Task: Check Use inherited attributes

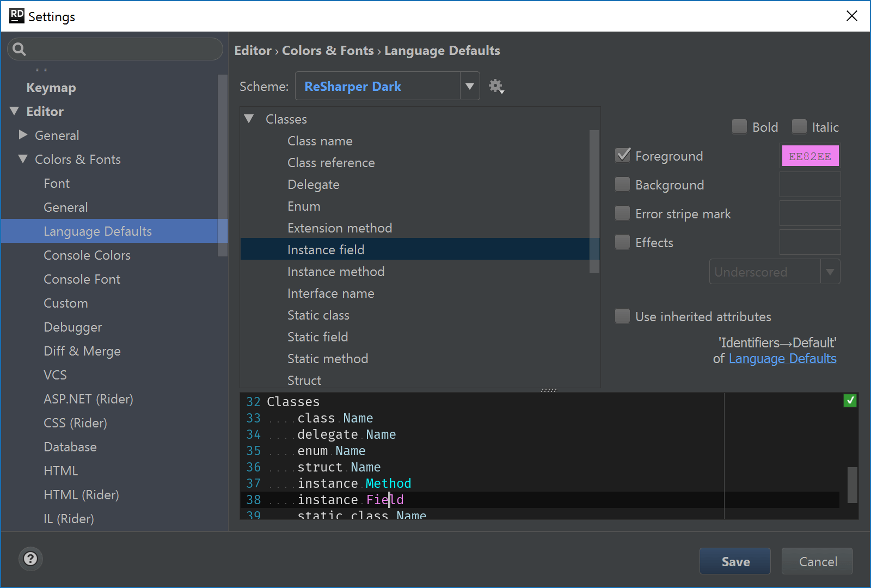Action: pyautogui.click(x=622, y=316)
